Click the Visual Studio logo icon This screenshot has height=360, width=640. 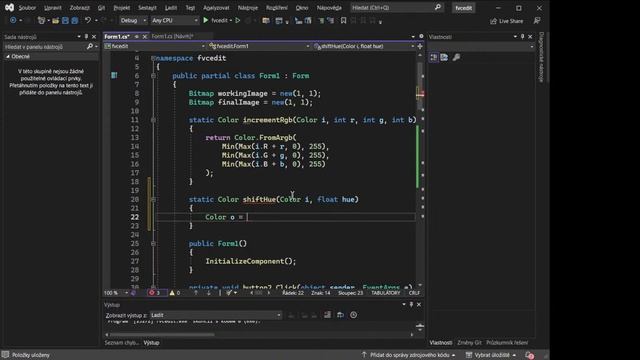coord(9,7)
